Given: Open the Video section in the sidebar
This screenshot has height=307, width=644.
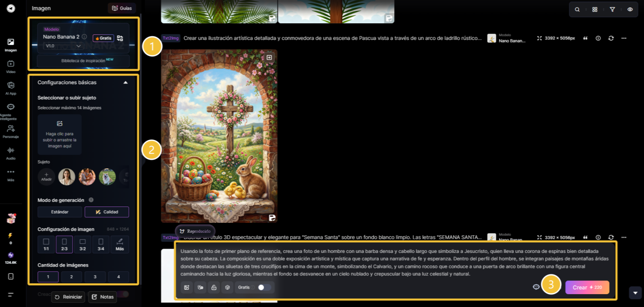Looking at the screenshot, I should (11, 66).
